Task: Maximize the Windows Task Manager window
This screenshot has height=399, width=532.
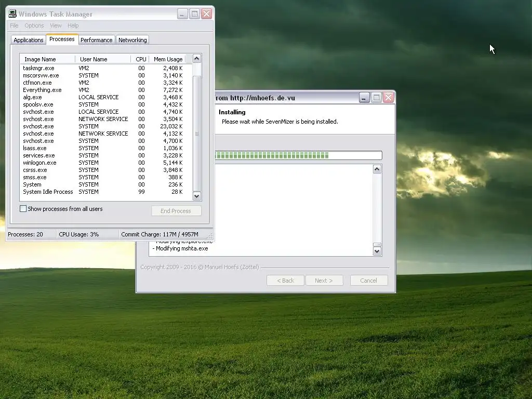Action: [194, 14]
